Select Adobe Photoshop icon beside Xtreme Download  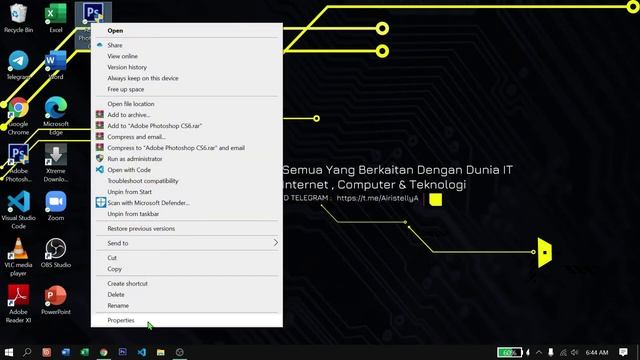coord(18,163)
